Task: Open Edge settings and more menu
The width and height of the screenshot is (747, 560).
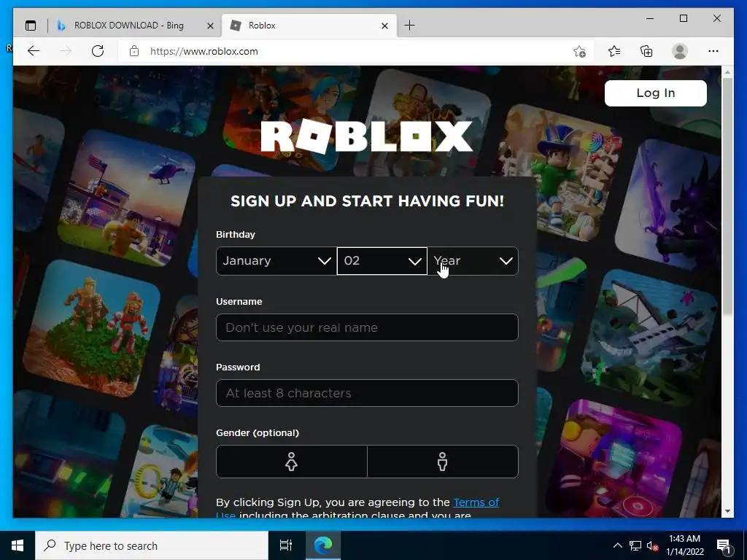Action: click(713, 51)
